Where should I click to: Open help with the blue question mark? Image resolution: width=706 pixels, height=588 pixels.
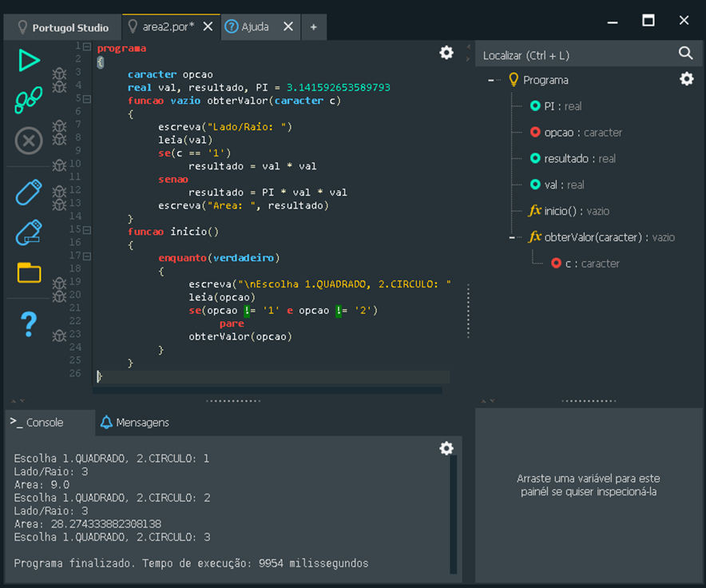29,324
